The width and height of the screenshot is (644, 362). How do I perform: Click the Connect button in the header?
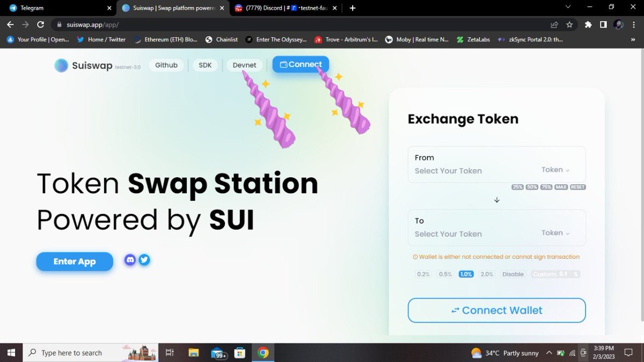point(301,64)
